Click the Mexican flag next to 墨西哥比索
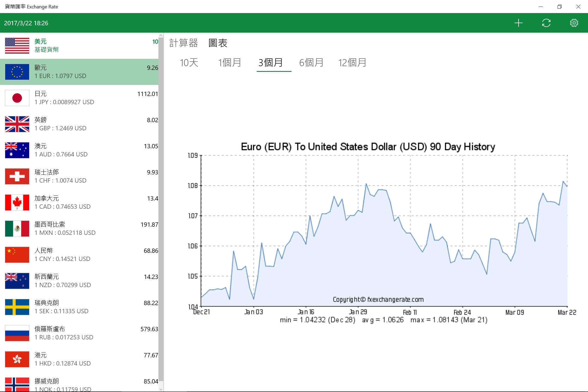This screenshot has height=392, width=588. (17, 228)
